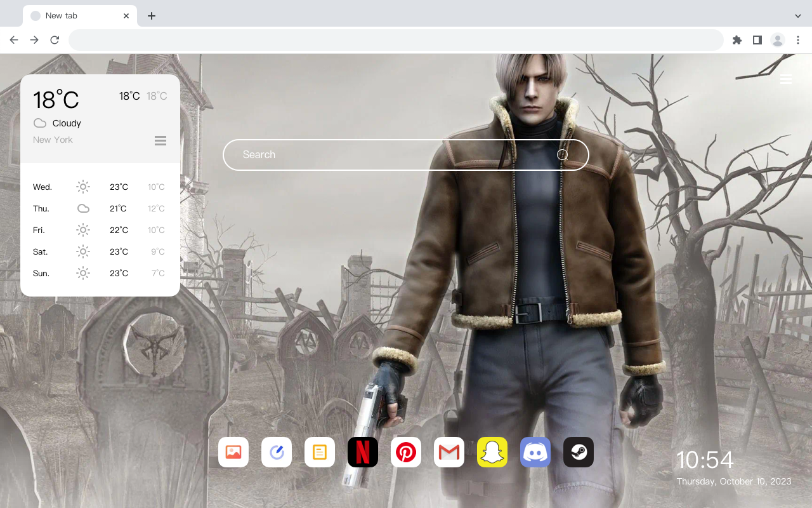812x508 pixels.
Task: Launch the Netflix shortcut
Action: click(363, 452)
